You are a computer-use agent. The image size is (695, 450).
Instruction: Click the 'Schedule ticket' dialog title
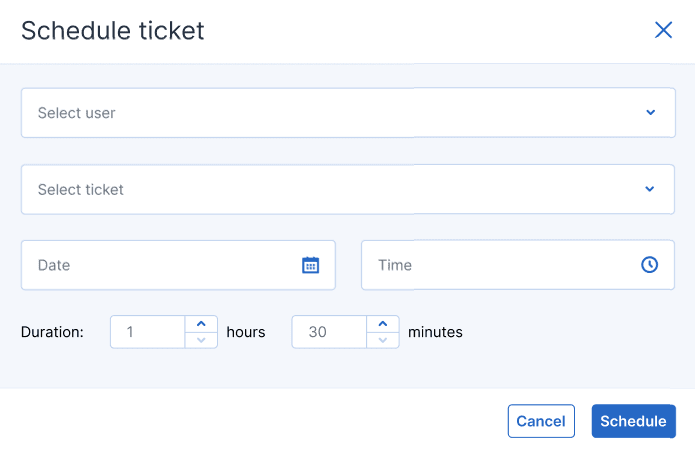(x=113, y=31)
